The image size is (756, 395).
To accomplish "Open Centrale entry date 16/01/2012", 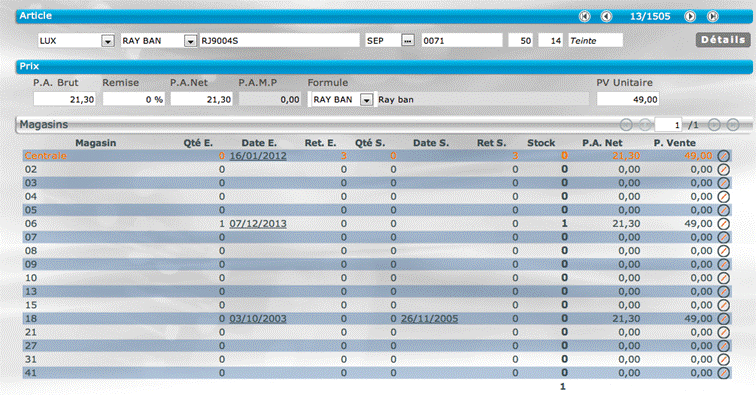I will [258, 156].
